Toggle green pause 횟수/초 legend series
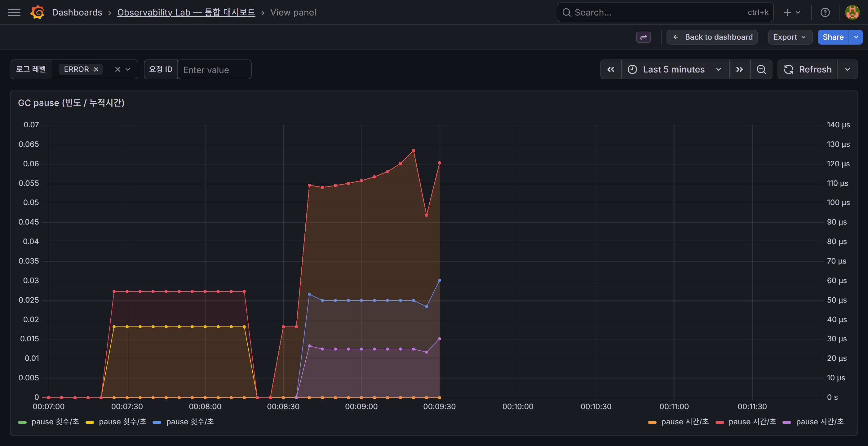This screenshot has width=868, height=446. (55, 422)
